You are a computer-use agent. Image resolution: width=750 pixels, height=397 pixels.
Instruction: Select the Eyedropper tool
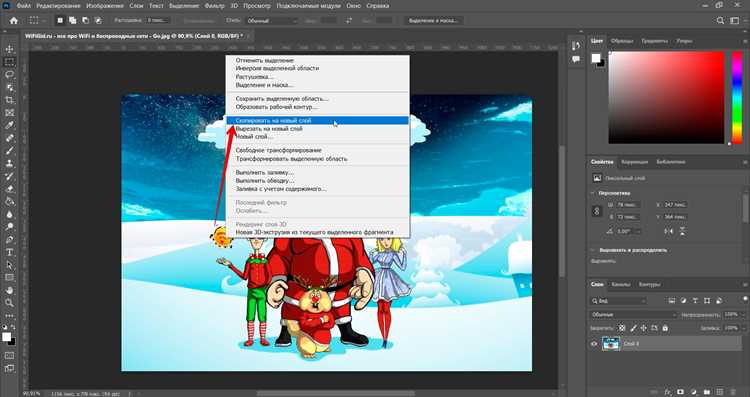pos(10,125)
